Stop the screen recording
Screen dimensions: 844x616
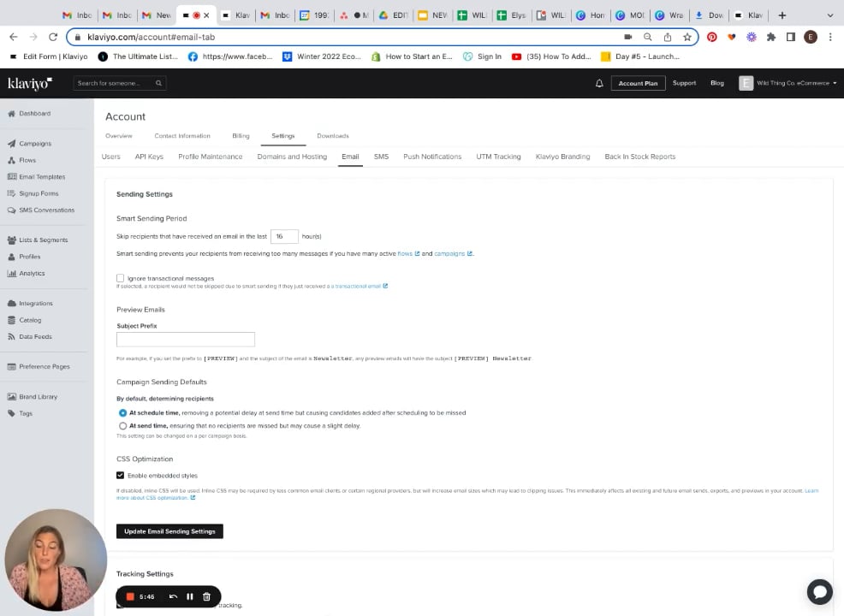click(130, 596)
